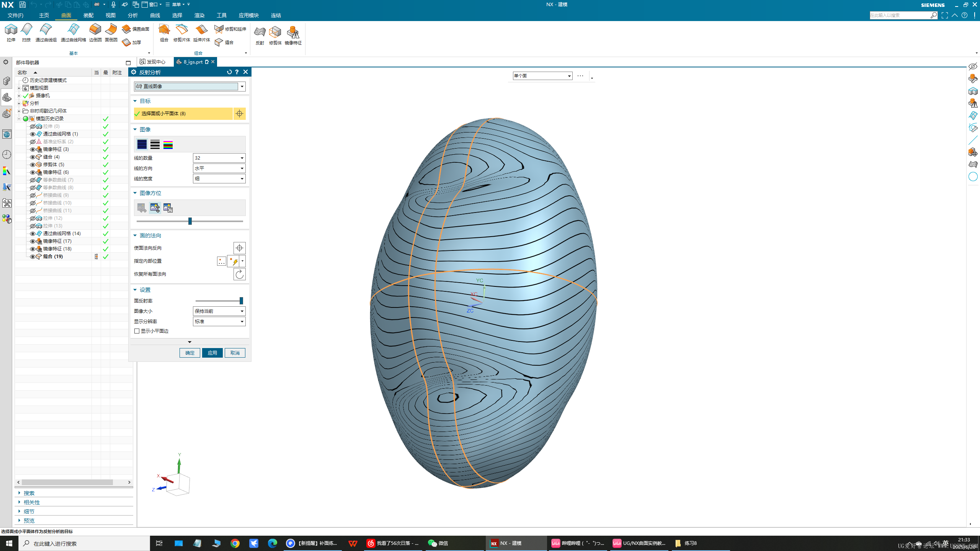Click the 缝合 sew tool in ribbon

pos(224,43)
